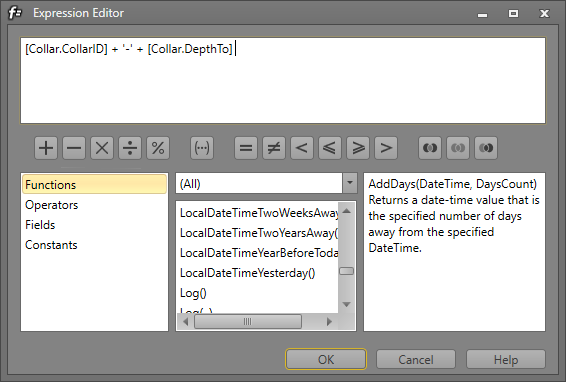Insert the less-than operator
The width and height of the screenshot is (568, 383).
click(302, 148)
